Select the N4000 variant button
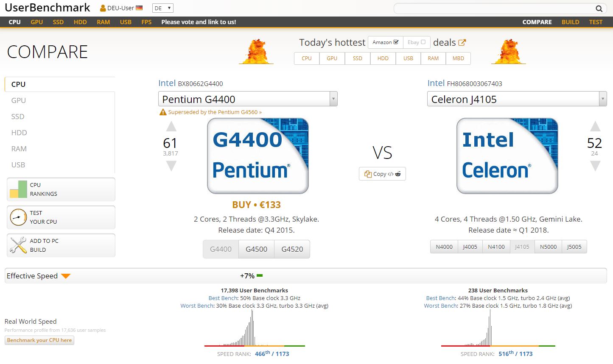 click(444, 247)
